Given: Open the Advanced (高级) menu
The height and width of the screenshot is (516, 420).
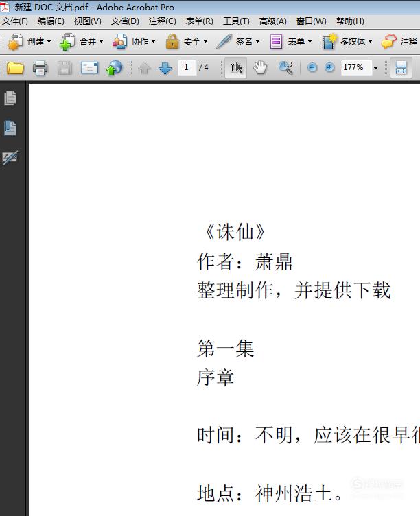Looking at the screenshot, I should tap(272, 21).
